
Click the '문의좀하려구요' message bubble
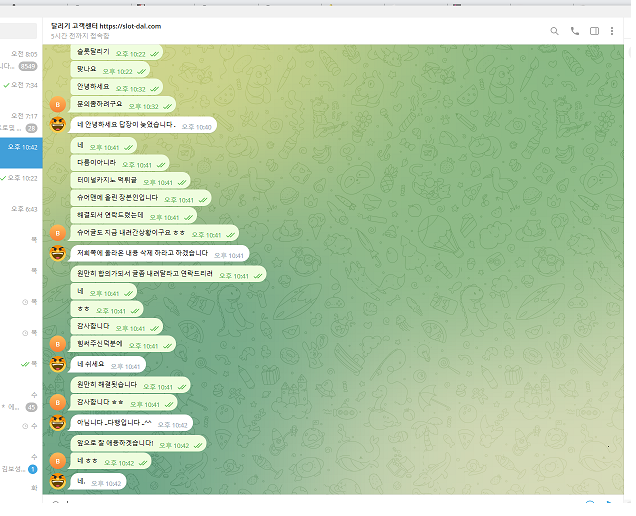tap(123, 105)
